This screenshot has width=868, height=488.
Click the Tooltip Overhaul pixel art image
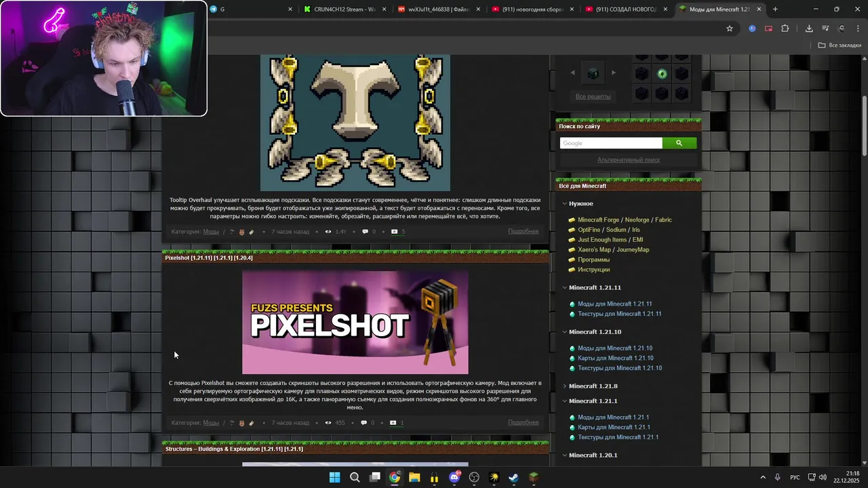click(x=355, y=123)
